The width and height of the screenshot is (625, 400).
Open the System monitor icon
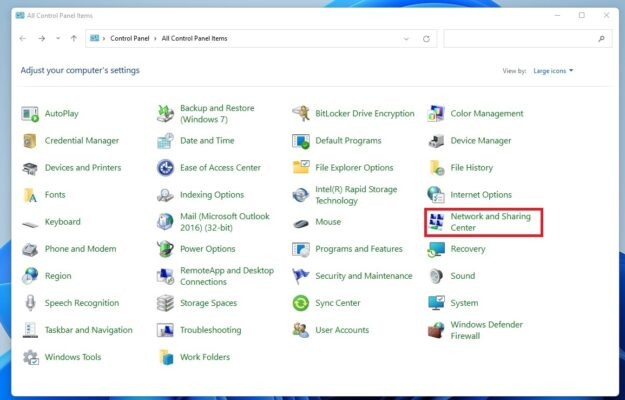click(436, 303)
